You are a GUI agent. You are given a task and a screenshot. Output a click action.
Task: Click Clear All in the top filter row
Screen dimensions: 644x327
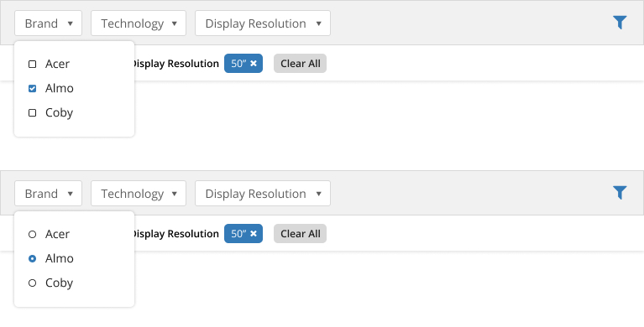point(301,63)
